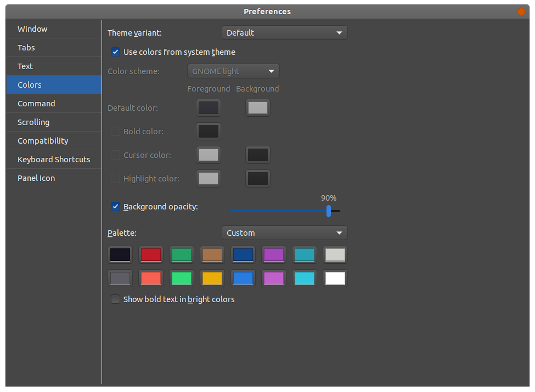Toggle the Cursor color checkbox

coord(115,155)
